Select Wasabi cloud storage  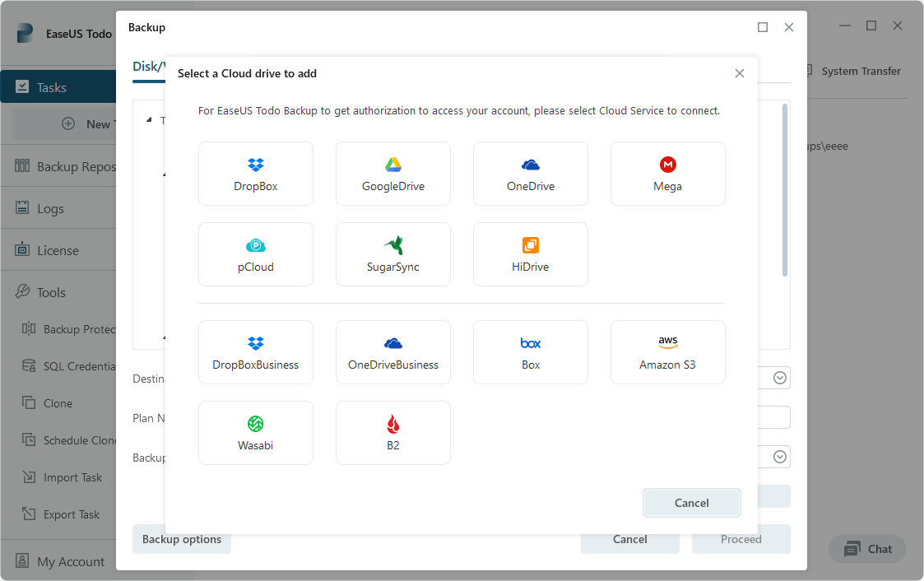255,433
